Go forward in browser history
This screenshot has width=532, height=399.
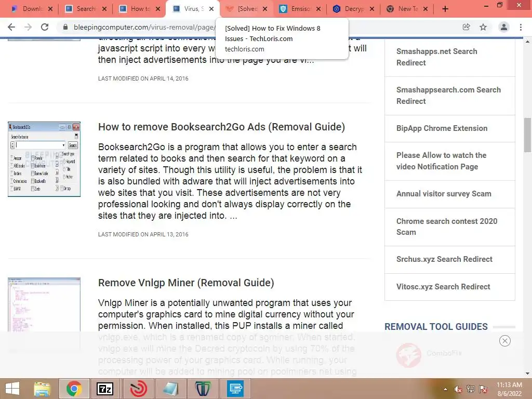pos(28,27)
